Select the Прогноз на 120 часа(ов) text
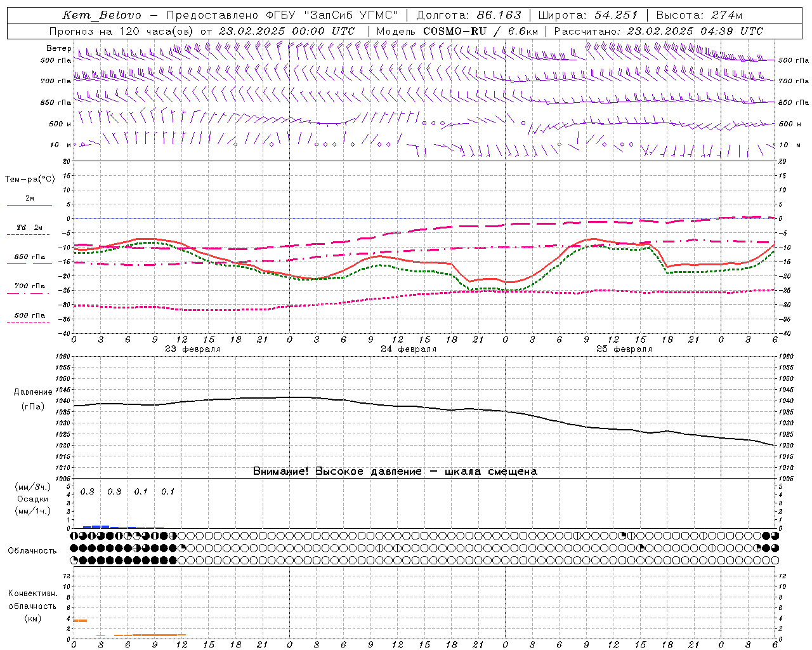This screenshot has width=812, height=650. [x=122, y=31]
